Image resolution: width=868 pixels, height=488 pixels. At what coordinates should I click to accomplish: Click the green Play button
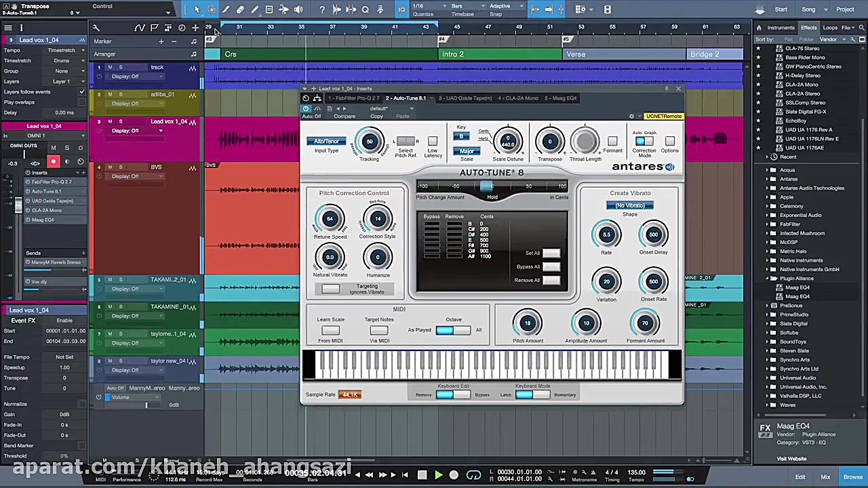tap(438, 475)
